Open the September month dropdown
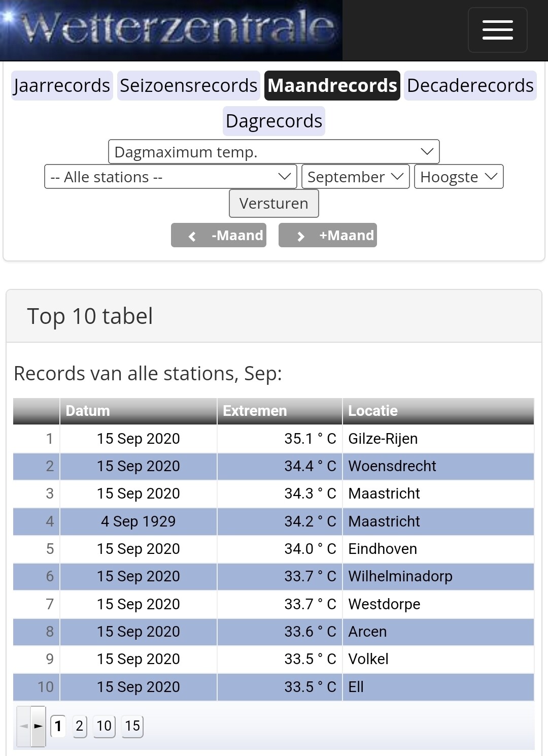This screenshot has height=756, width=548. [355, 177]
